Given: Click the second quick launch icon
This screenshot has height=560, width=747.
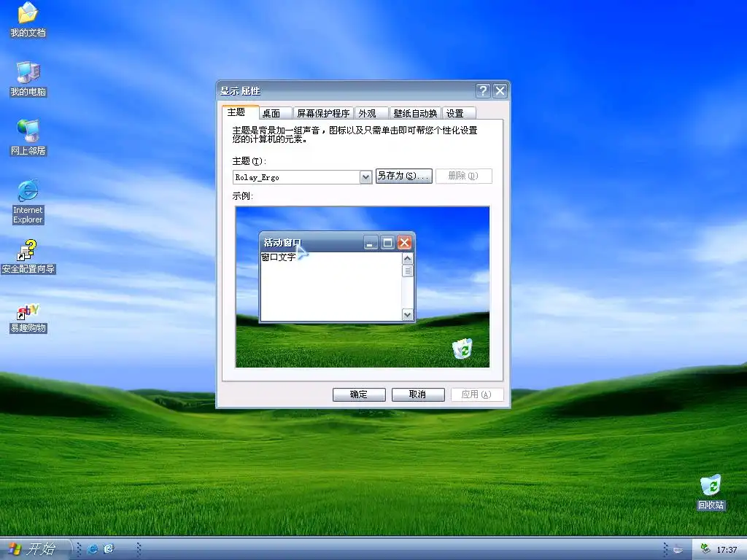Looking at the screenshot, I should click(x=109, y=549).
